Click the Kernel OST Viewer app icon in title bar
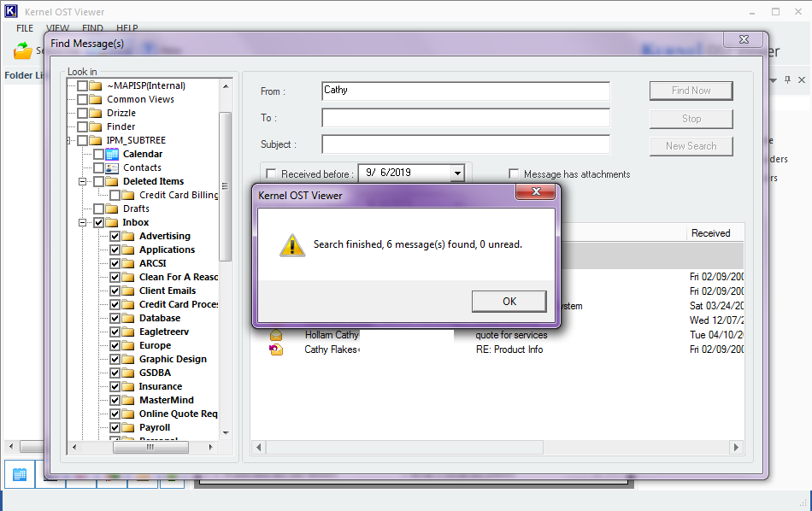The width and height of the screenshot is (812, 511). click(11, 11)
